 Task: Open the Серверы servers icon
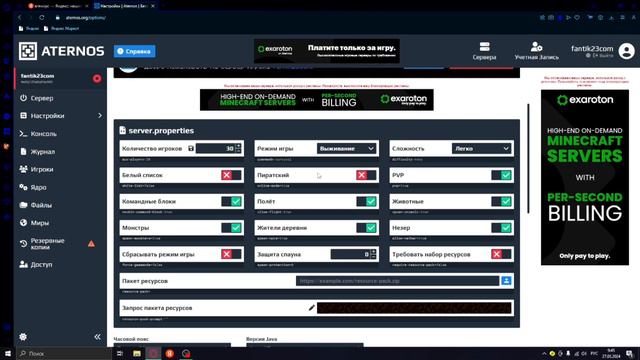[x=484, y=47]
